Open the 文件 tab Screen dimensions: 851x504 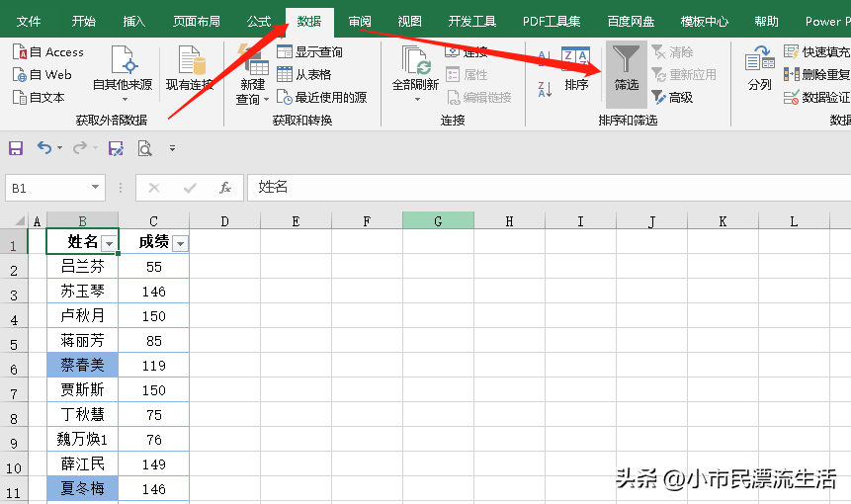(x=29, y=22)
